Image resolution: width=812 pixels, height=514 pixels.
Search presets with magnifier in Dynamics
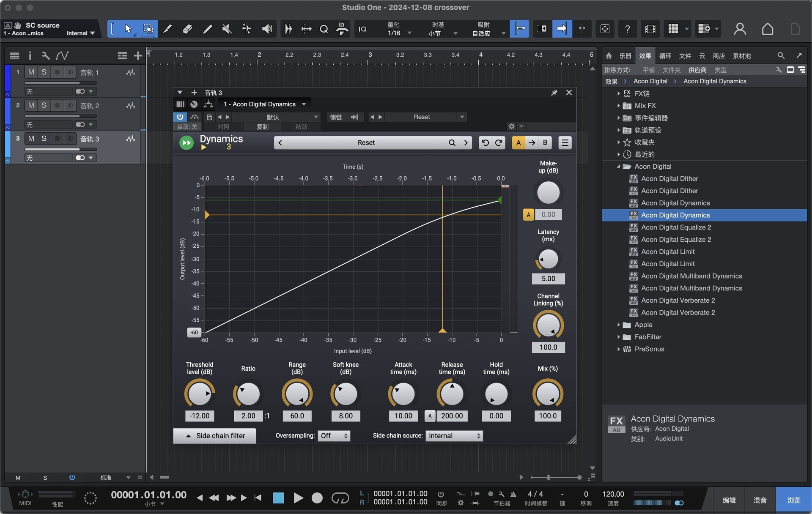pos(452,143)
